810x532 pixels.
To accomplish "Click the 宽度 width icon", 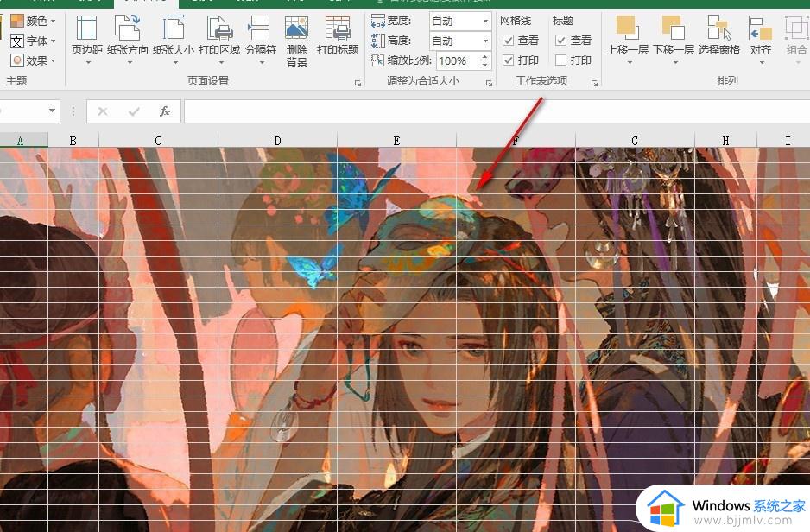I will (378, 21).
